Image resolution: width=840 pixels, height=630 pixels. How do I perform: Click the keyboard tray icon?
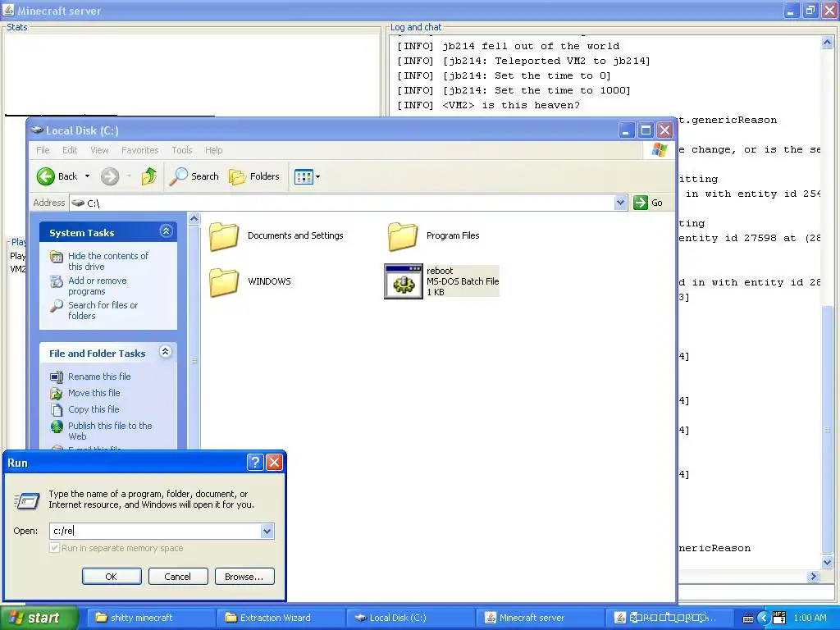(x=748, y=619)
